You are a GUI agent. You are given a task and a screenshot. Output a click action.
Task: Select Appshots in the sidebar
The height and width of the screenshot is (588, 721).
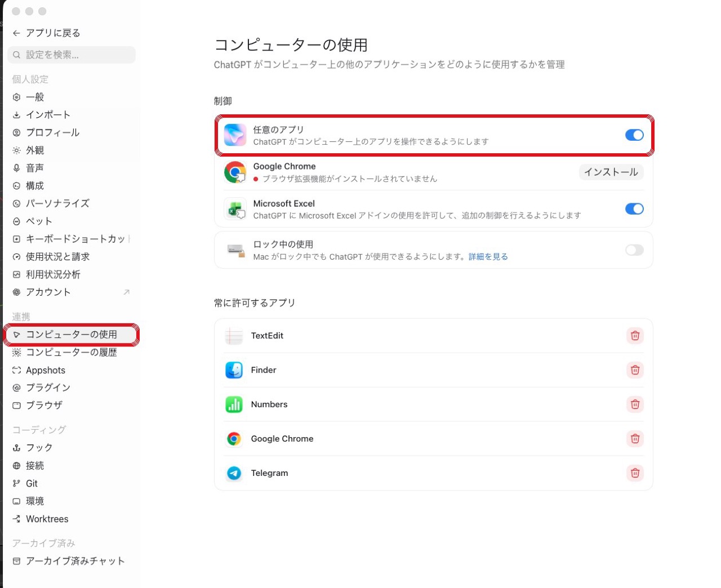pos(72,370)
